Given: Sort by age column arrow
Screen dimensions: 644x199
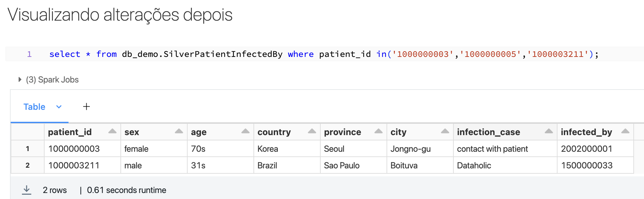Looking at the screenshot, I should tap(245, 131).
